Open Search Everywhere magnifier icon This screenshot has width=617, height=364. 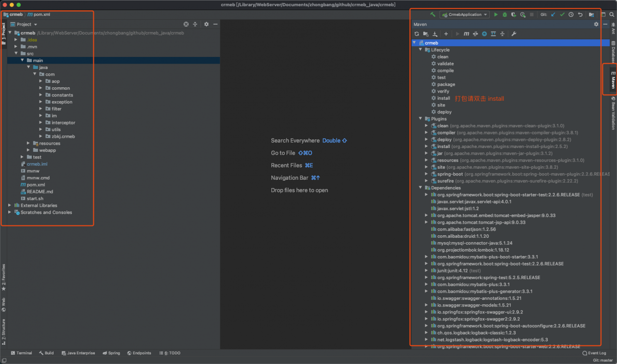612,14
